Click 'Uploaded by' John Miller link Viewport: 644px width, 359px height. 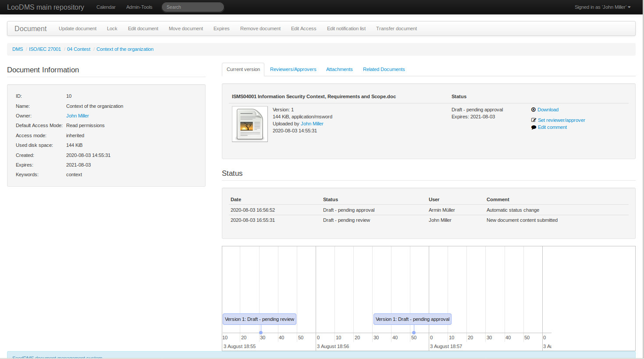[x=312, y=124]
